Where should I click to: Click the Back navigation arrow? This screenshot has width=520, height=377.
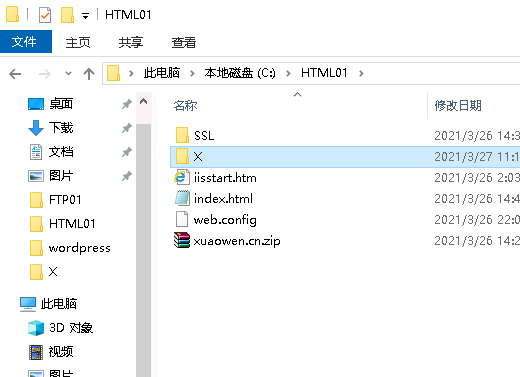coord(15,74)
